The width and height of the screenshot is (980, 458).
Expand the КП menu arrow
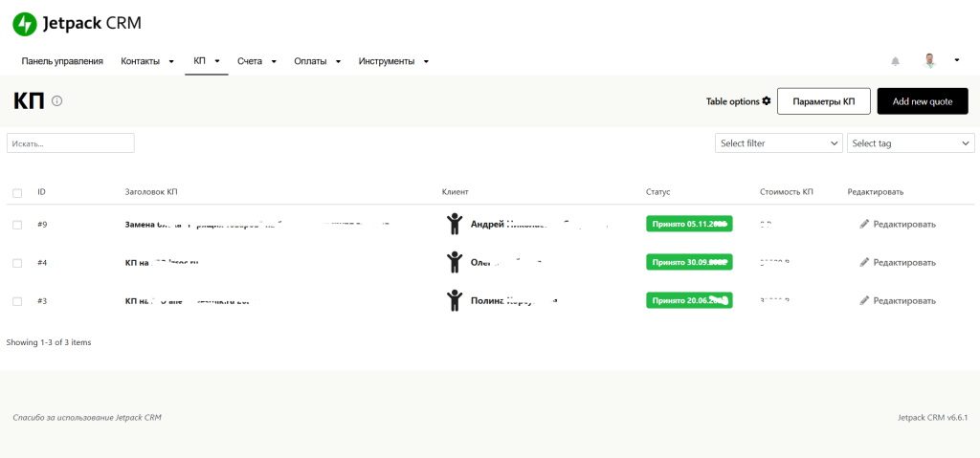pyautogui.click(x=217, y=61)
